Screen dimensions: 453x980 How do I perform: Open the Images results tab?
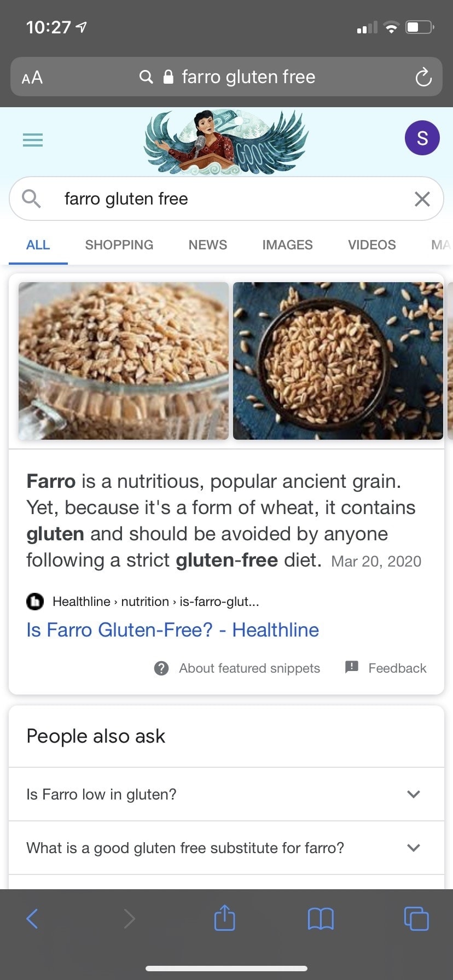(x=287, y=245)
